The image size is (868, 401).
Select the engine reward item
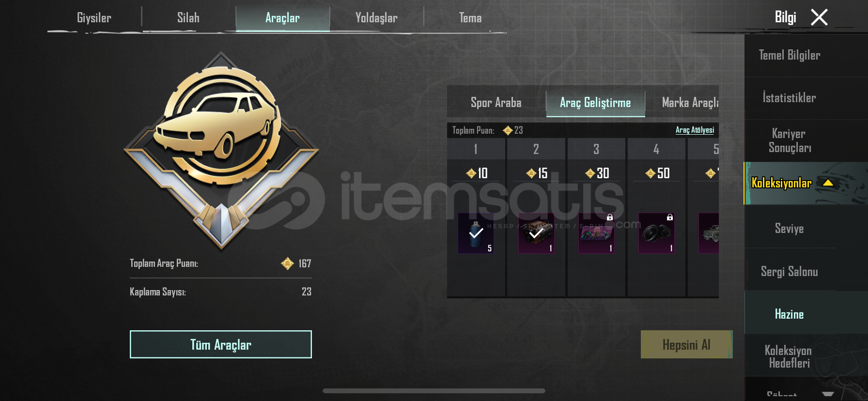(x=536, y=233)
